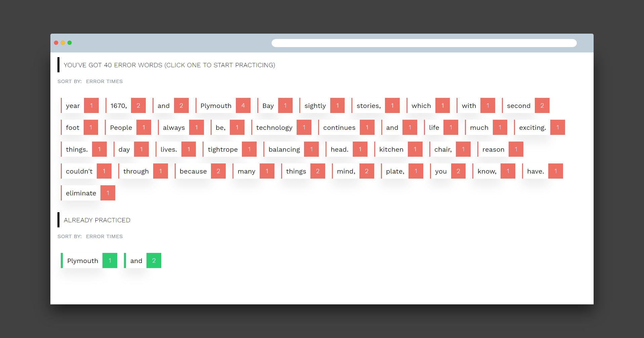
Task: Click the green count badge for practiced 'and'
Action: pos(154,261)
